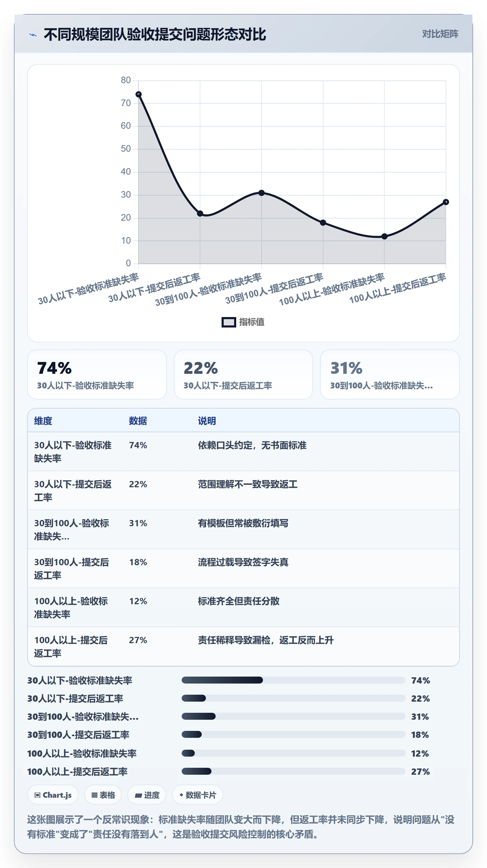The image size is (487, 868).
Task: Click the 维度 table column header
Action: (43, 421)
